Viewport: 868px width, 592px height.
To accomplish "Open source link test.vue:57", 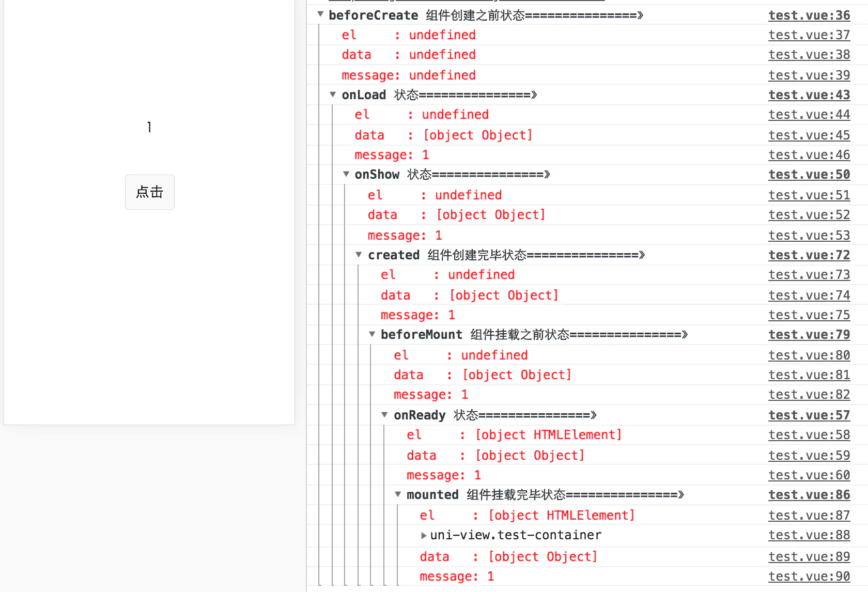I will (809, 415).
